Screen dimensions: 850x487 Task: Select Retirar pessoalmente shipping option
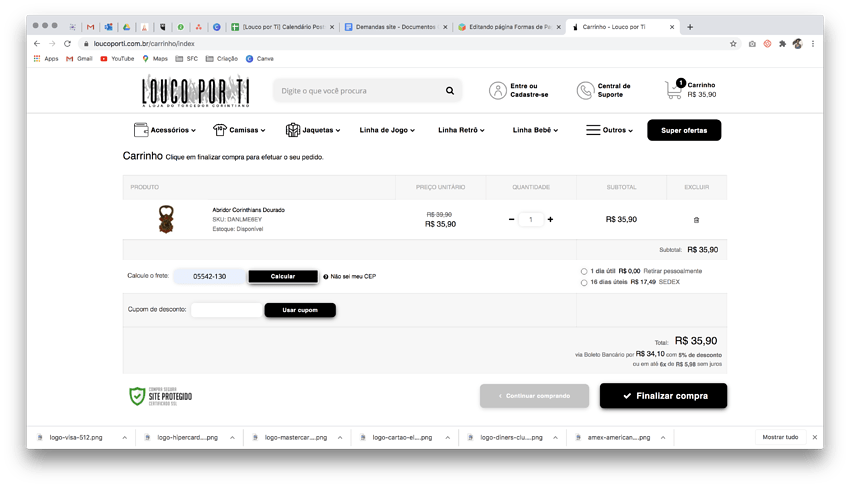[584, 271]
